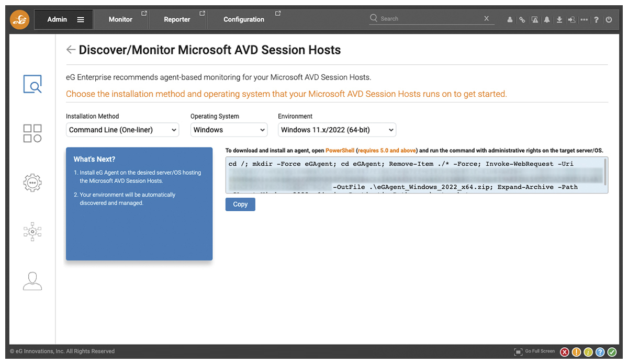Click the blue unknown question status icon

click(600, 352)
